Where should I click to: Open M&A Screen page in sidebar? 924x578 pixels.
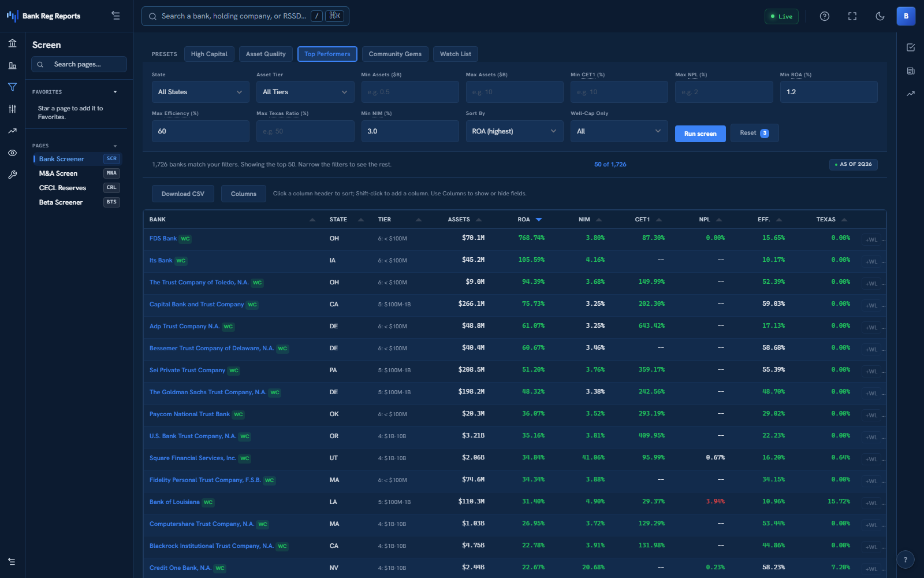click(77, 173)
